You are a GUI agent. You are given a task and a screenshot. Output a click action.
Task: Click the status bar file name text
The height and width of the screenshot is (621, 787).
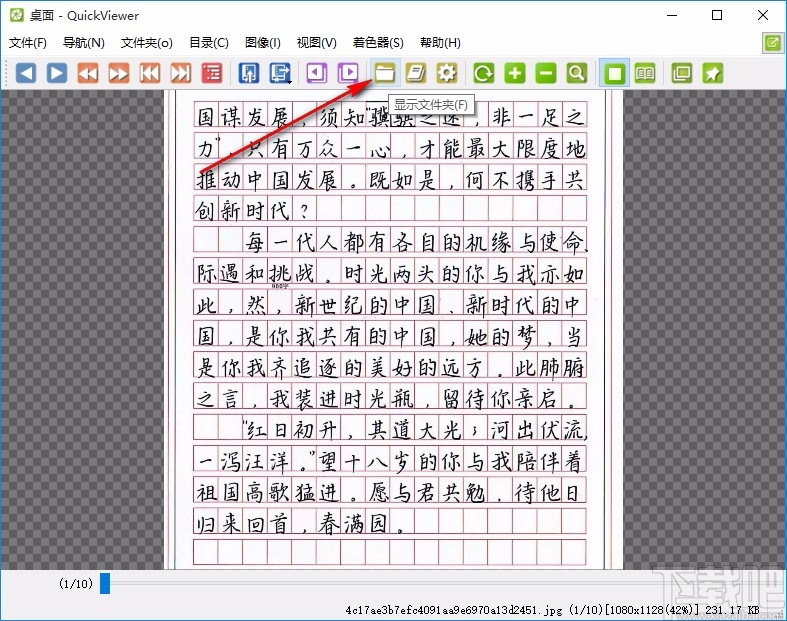click(x=454, y=610)
